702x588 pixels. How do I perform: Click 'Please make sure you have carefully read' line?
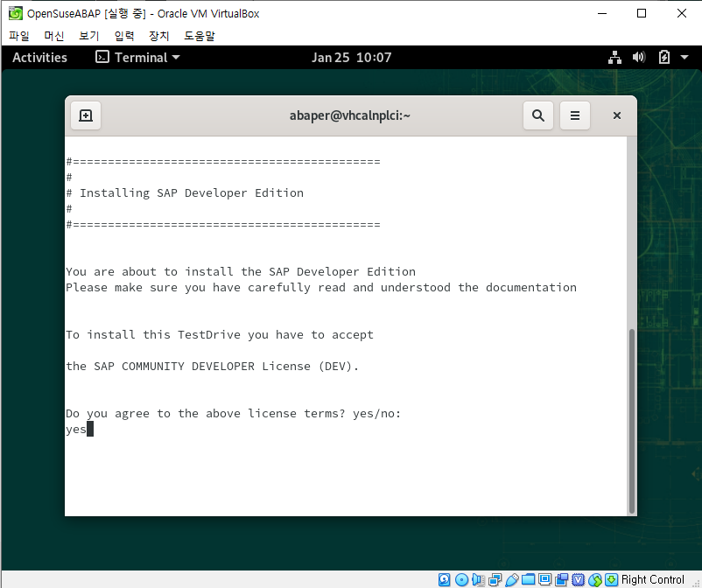click(321, 287)
